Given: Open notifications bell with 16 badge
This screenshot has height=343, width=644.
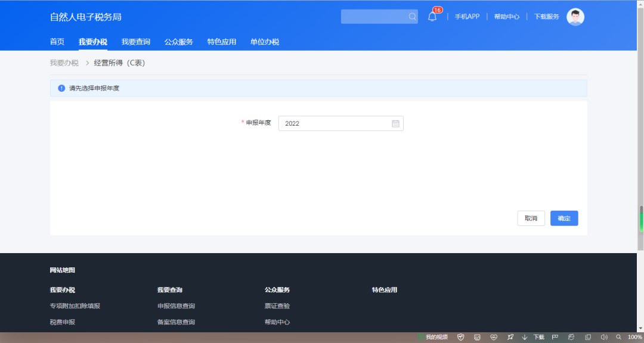Looking at the screenshot, I should (432, 17).
